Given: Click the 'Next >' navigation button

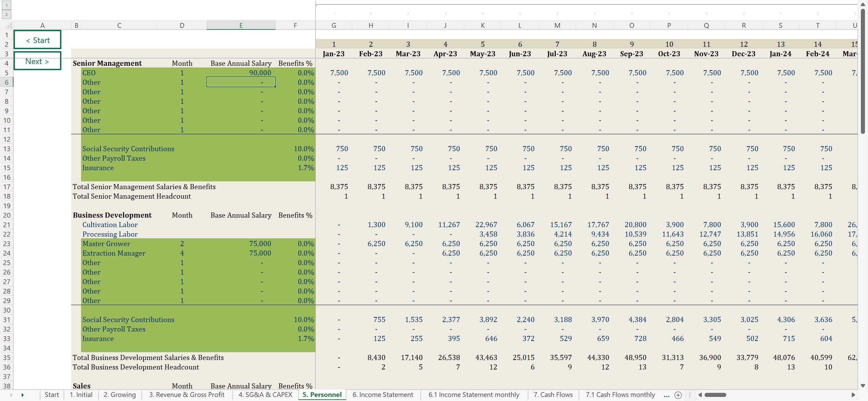Looking at the screenshot, I should [x=37, y=61].
